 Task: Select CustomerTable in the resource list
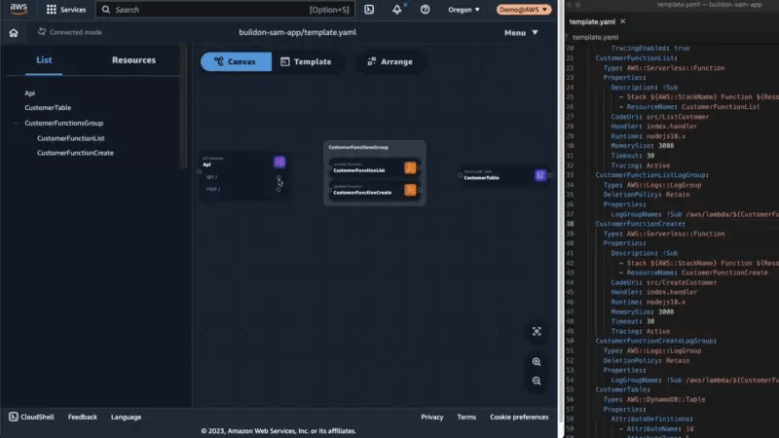[x=48, y=108]
